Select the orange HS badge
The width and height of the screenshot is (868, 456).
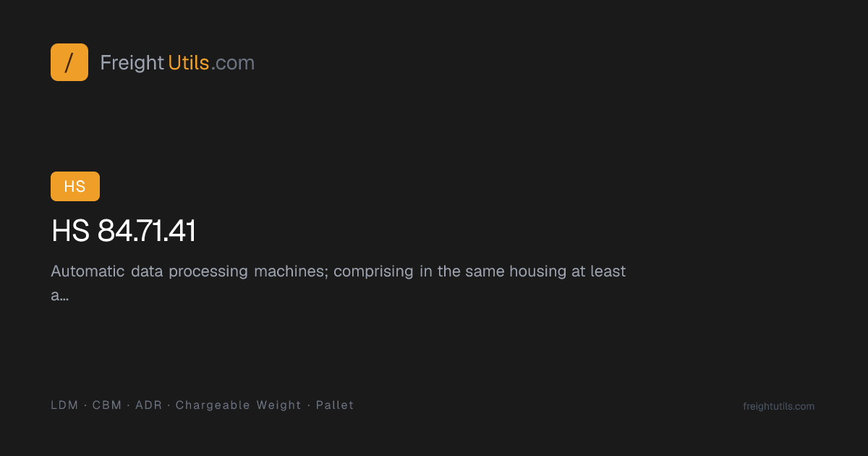75,186
